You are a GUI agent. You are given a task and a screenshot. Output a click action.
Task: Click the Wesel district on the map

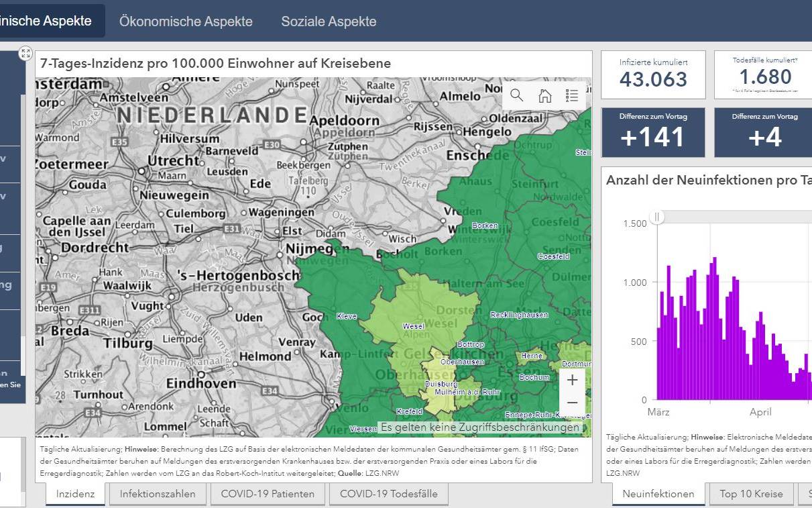coord(412,326)
